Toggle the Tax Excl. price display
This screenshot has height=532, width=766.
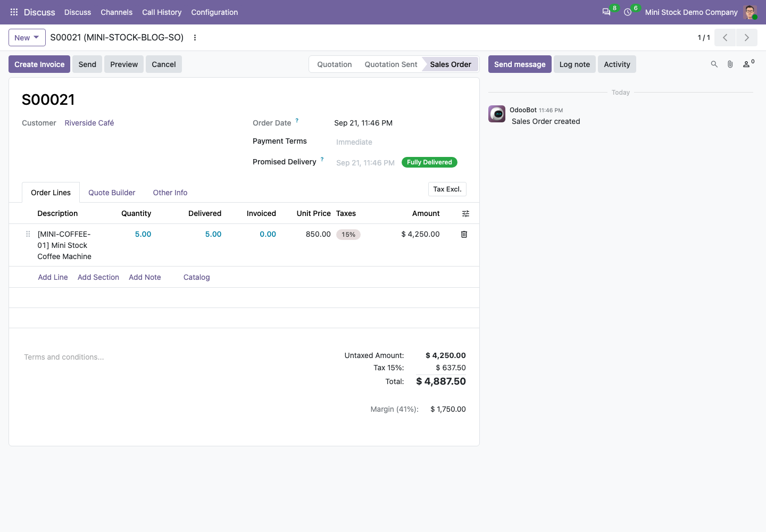pos(447,189)
